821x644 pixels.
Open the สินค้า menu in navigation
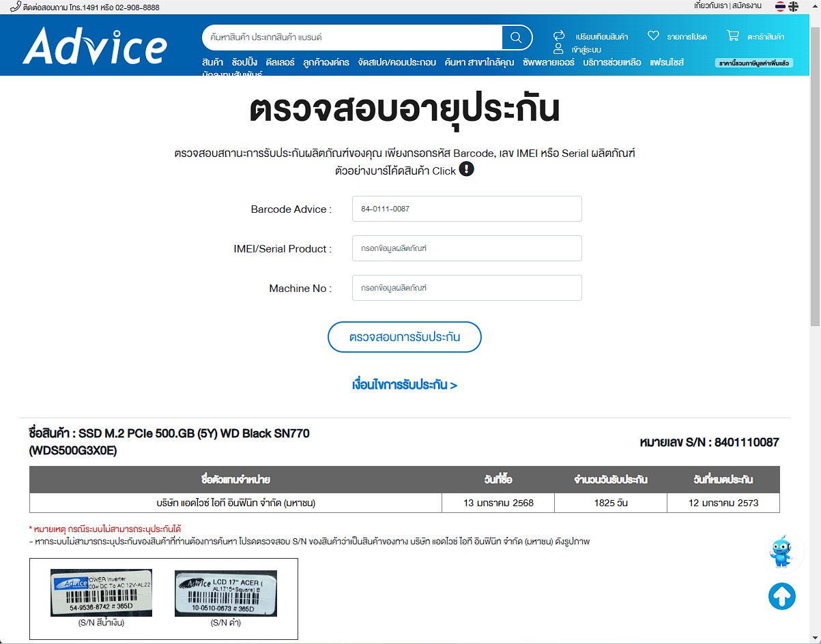[x=212, y=62]
